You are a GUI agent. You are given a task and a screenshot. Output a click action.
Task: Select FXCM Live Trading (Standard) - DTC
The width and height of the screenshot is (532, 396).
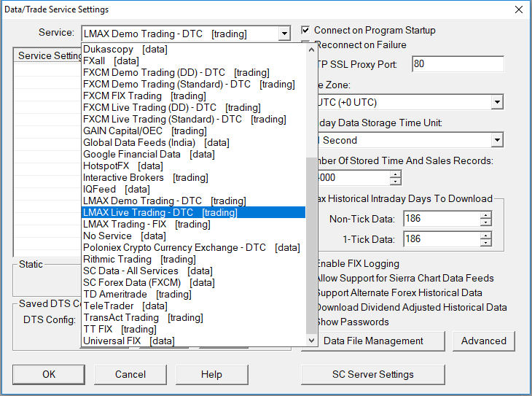click(193, 119)
